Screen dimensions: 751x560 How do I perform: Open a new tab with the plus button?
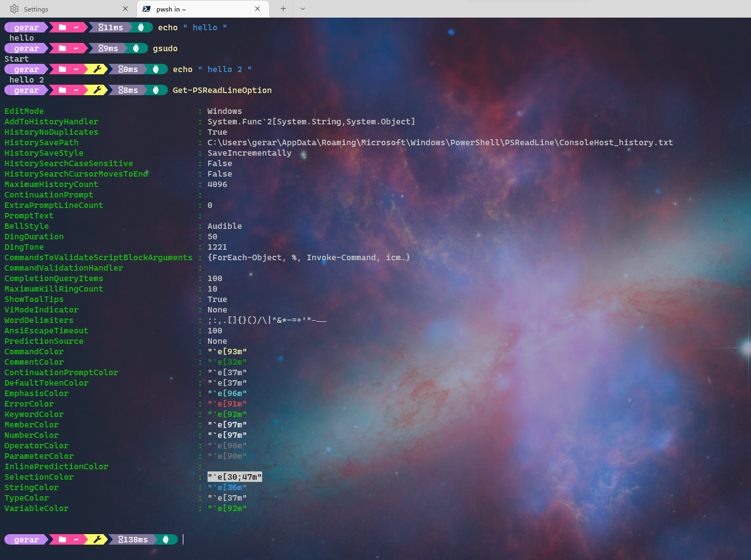click(282, 9)
